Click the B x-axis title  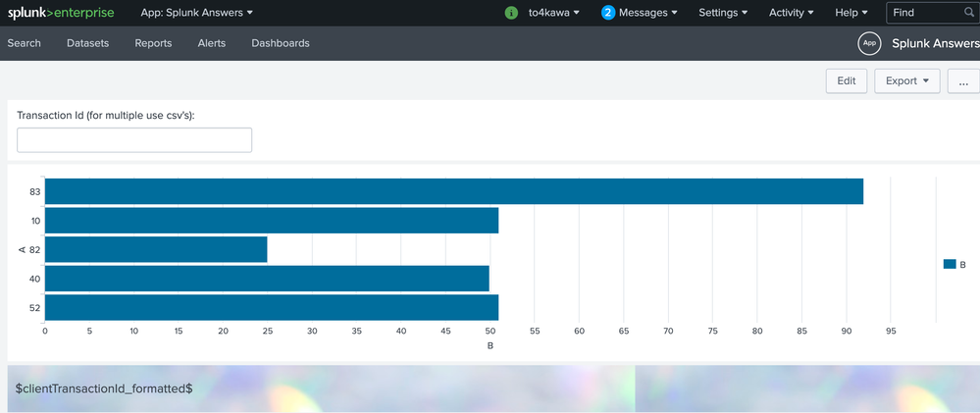point(490,345)
